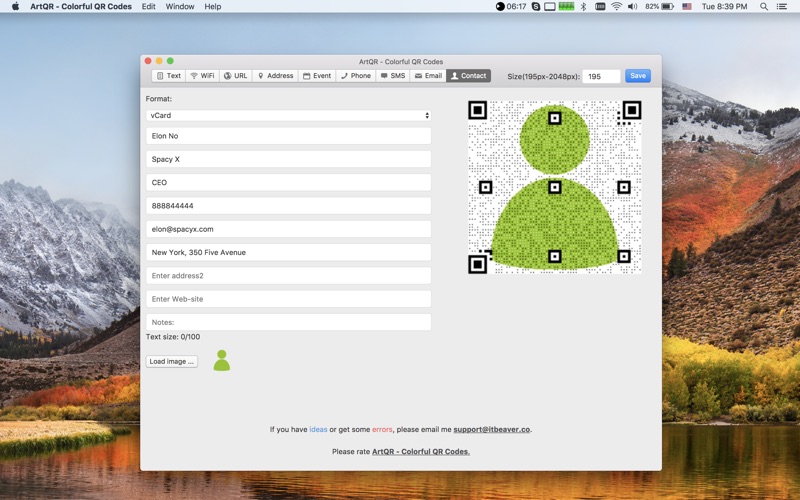
Task: Click the clock Tue 8:39 PM
Action: pos(724,7)
